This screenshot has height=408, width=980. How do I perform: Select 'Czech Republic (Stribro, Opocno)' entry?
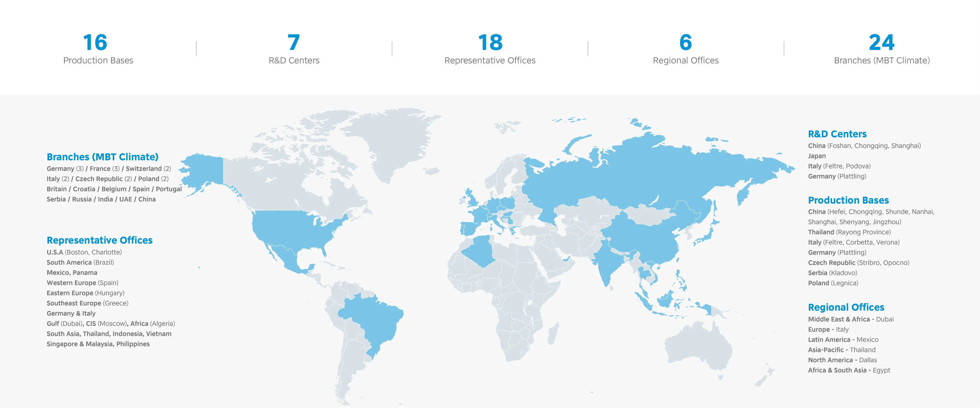click(x=859, y=263)
